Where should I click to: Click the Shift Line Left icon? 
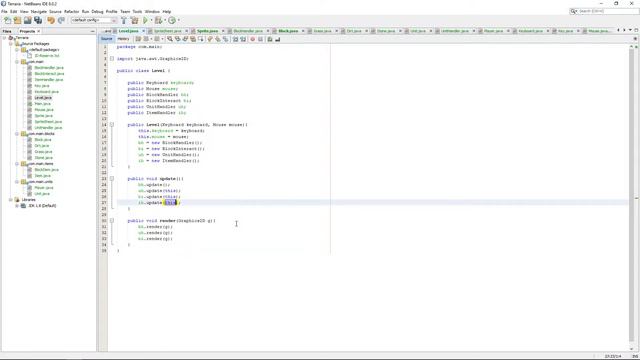(236, 39)
